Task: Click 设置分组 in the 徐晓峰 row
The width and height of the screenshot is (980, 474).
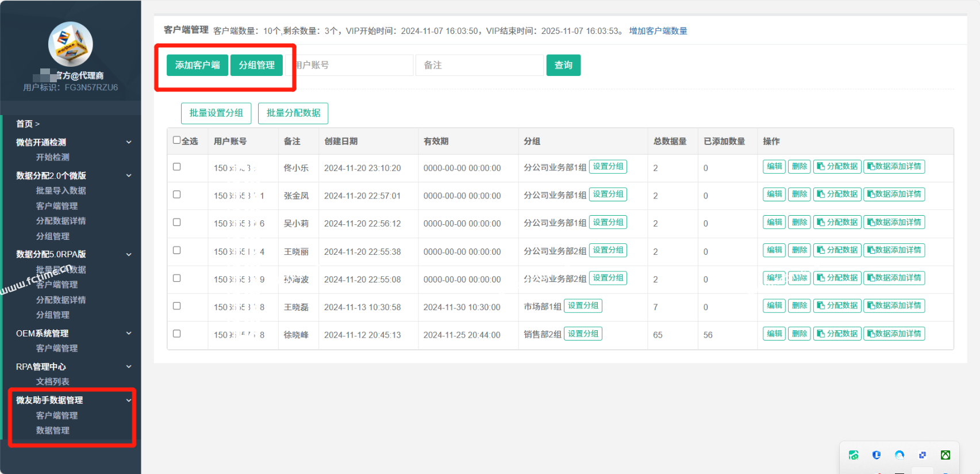Action: coord(583,334)
